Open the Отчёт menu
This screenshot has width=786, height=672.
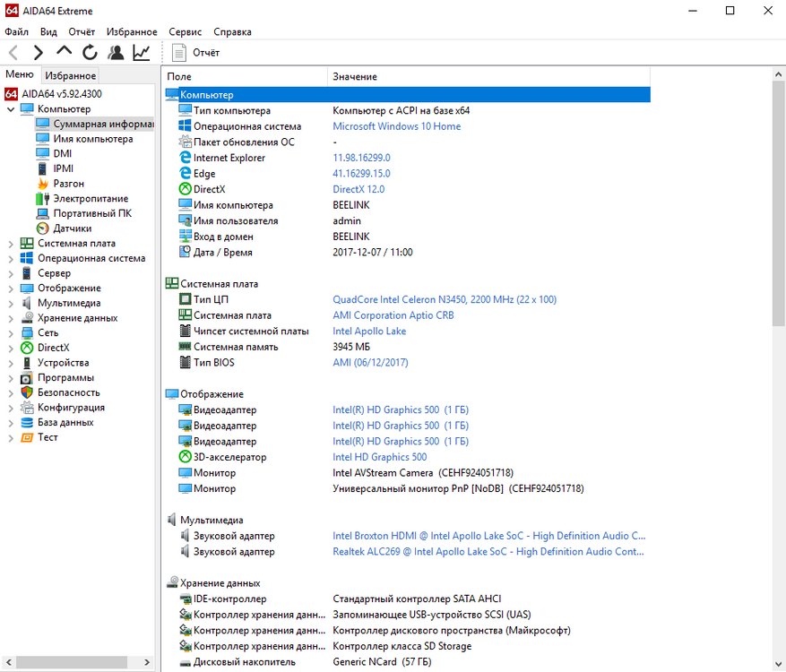click(82, 31)
